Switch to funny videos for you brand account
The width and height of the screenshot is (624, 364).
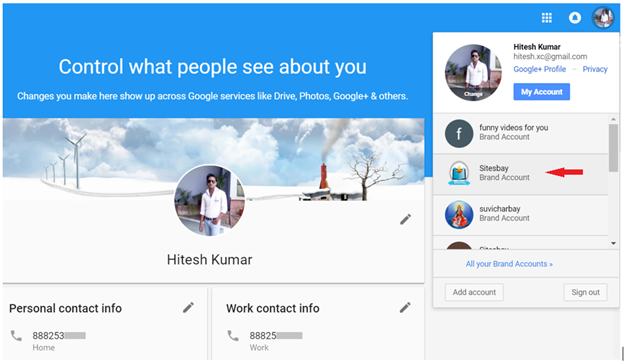coord(521,133)
